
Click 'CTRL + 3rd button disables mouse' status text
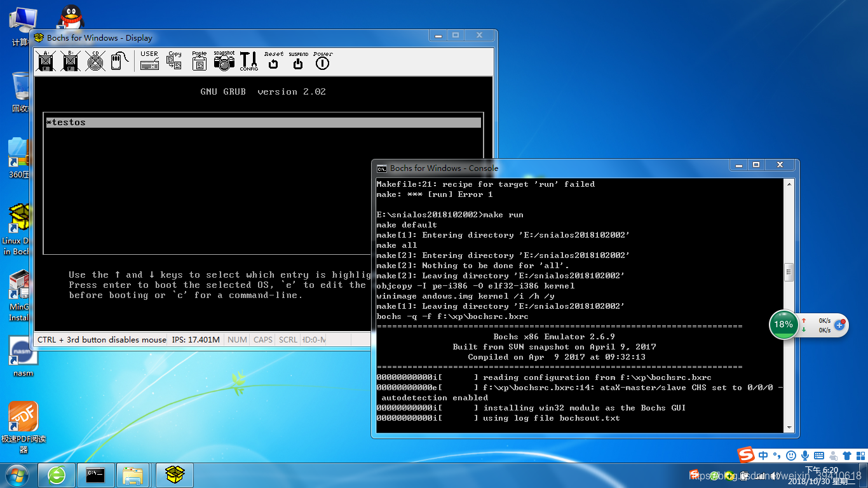102,340
